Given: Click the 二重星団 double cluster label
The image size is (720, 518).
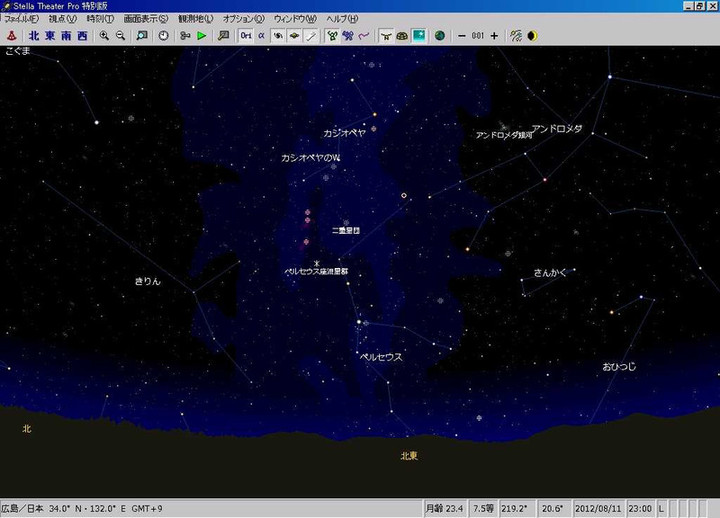Looking at the screenshot, I should (x=346, y=231).
